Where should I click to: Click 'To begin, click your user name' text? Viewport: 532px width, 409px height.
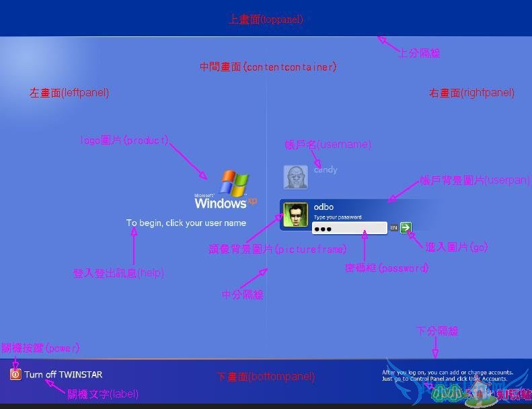186,223
